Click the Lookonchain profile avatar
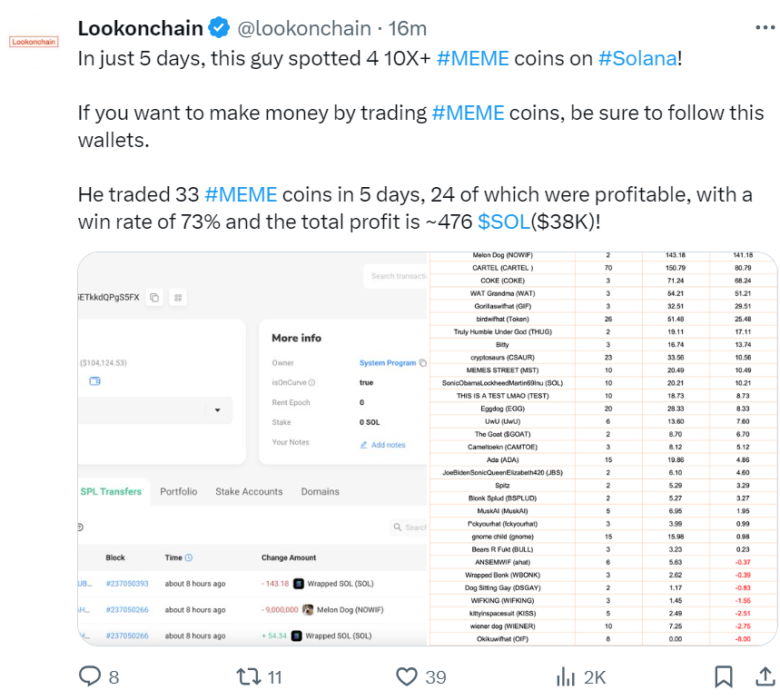 click(33, 42)
